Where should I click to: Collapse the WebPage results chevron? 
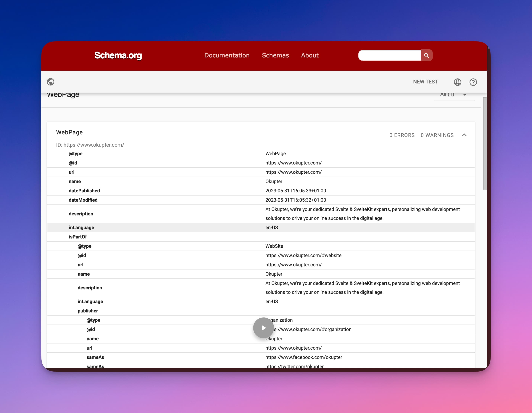464,135
